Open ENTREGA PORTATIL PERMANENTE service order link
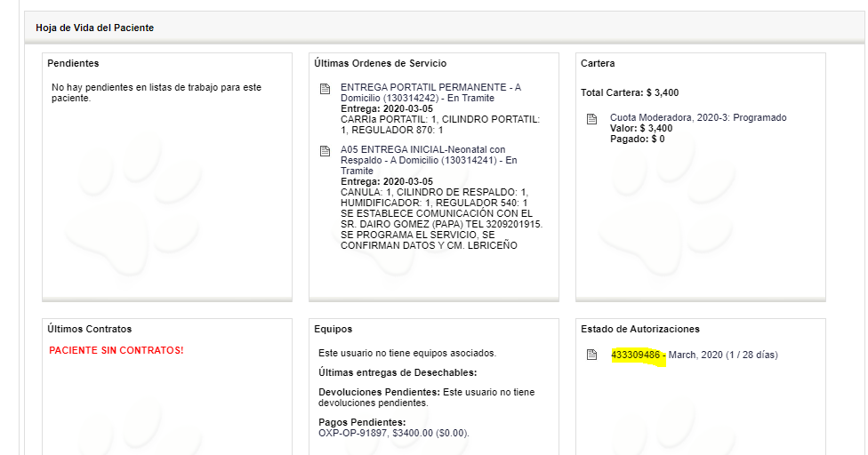The width and height of the screenshot is (868, 455). tap(430, 92)
